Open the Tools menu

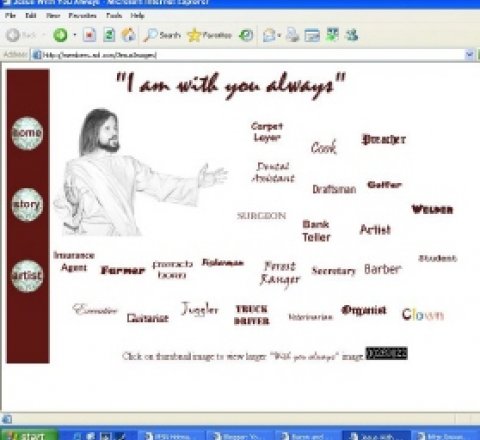coord(114,15)
